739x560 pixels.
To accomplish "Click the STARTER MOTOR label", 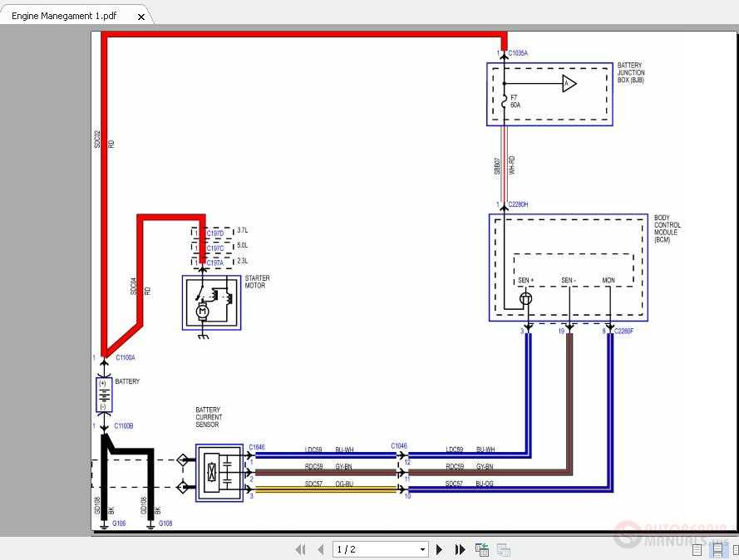I will (x=258, y=282).
